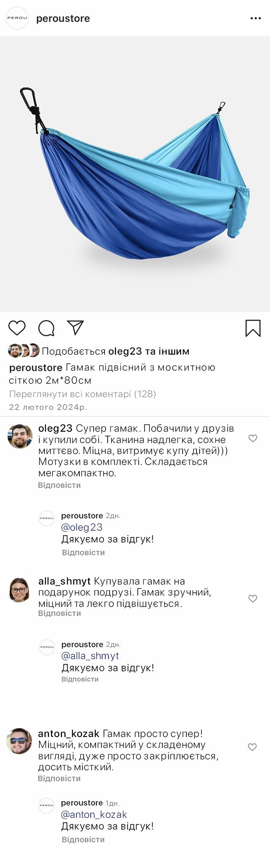Tap the blue hammock product photo

(x=135, y=174)
